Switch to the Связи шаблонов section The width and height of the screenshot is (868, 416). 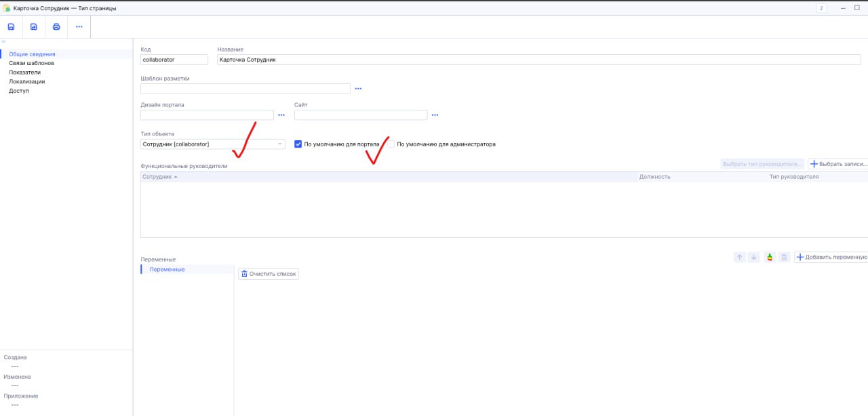(x=31, y=63)
